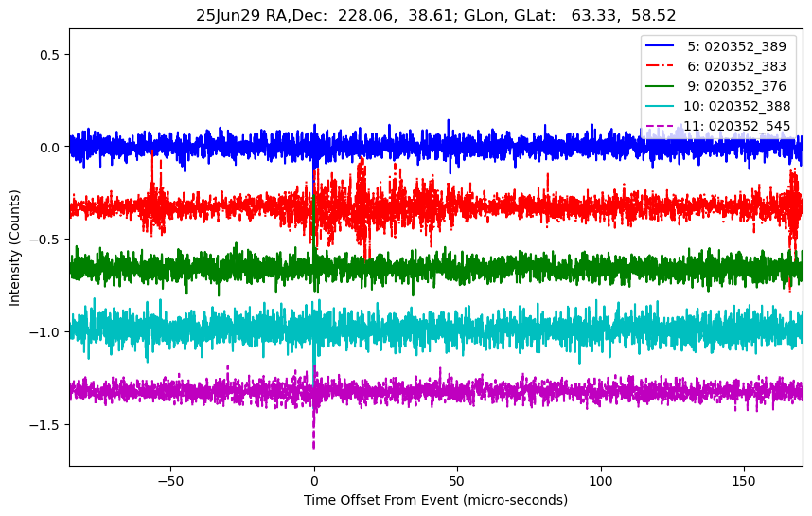The width and height of the screenshot is (812, 516).
Task: Click the 0.5 tick label on the y-axis
Action: (x=50, y=54)
